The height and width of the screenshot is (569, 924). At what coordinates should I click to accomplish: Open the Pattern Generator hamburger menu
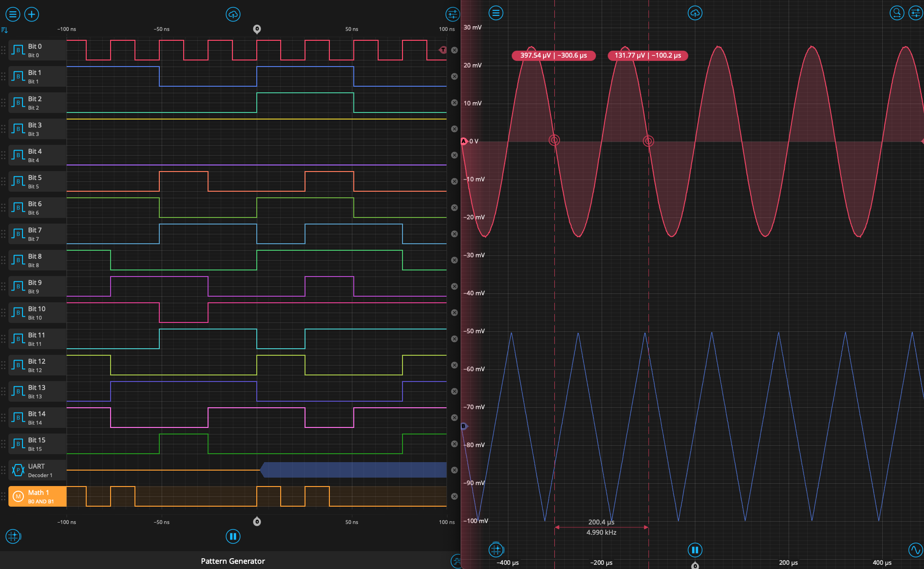coord(13,14)
